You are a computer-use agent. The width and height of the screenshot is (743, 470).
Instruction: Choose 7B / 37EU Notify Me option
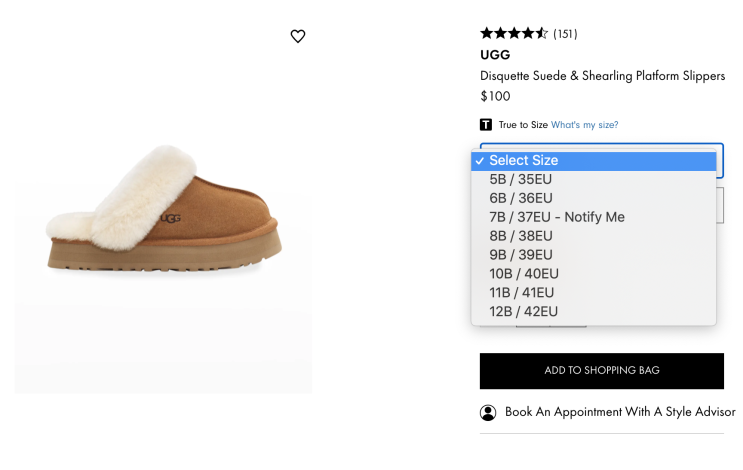(556, 217)
